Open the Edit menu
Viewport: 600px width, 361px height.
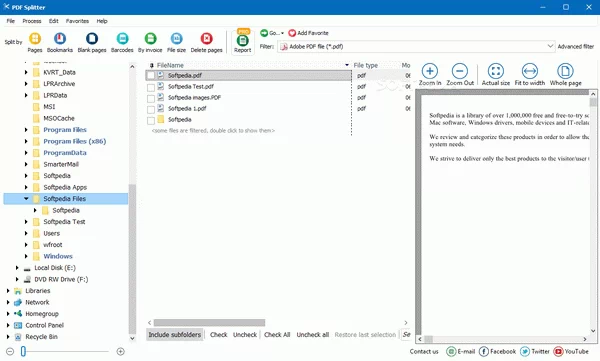(x=54, y=21)
